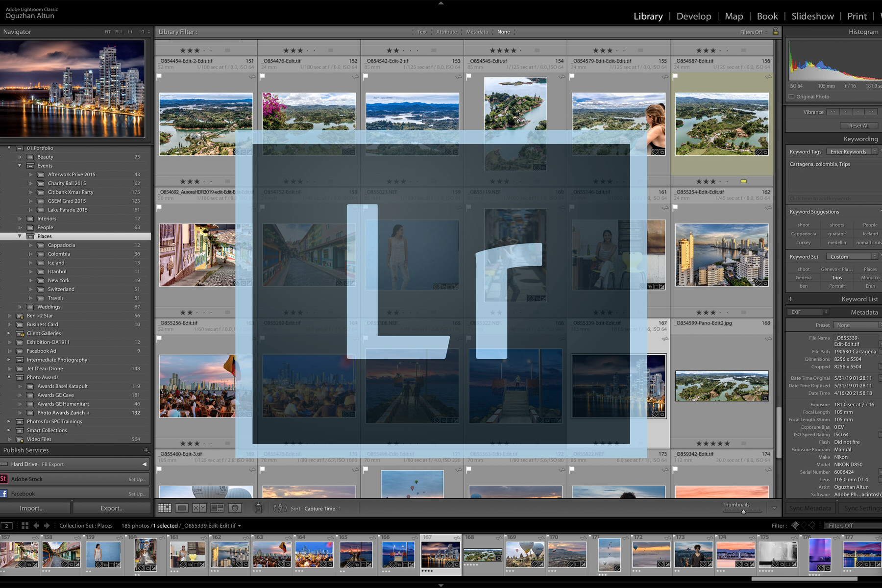
Task: Click Set Up for Facebook
Action: 137,494
